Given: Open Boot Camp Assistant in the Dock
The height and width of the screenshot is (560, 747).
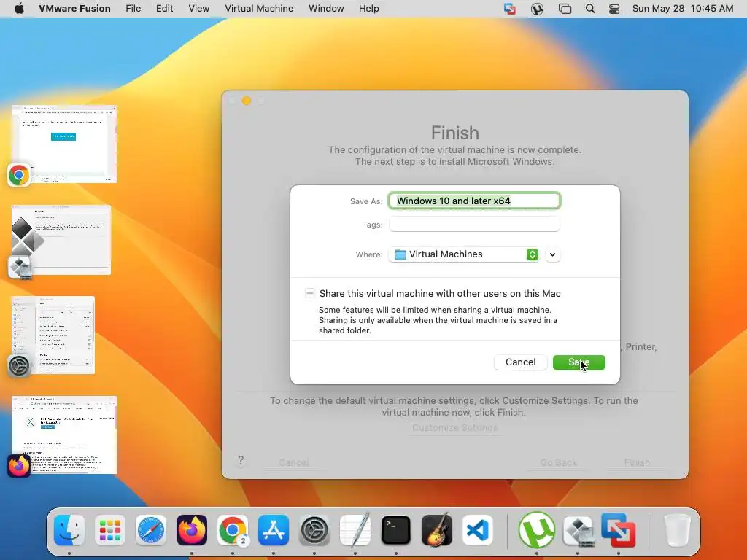Looking at the screenshot, I should pos(578,530).
